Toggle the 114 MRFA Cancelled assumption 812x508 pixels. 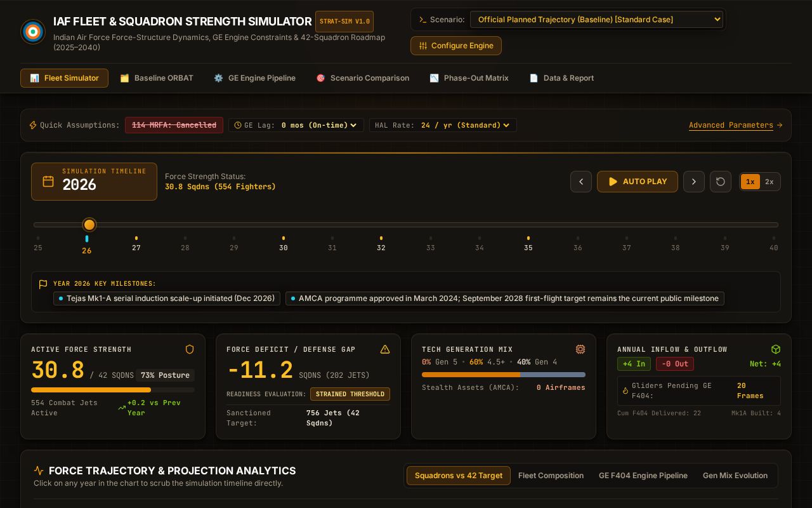coord(174,125)
